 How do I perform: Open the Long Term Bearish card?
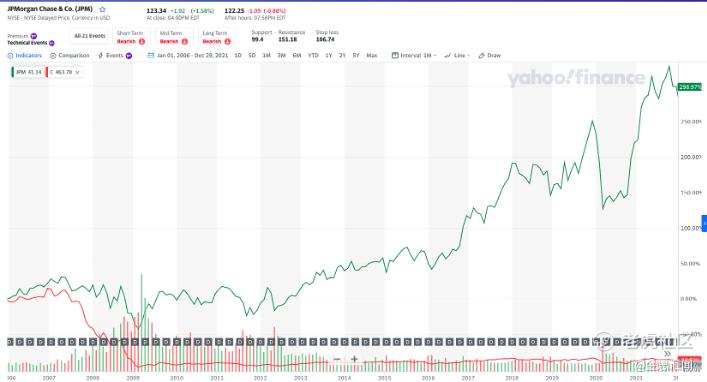(216, 37)
